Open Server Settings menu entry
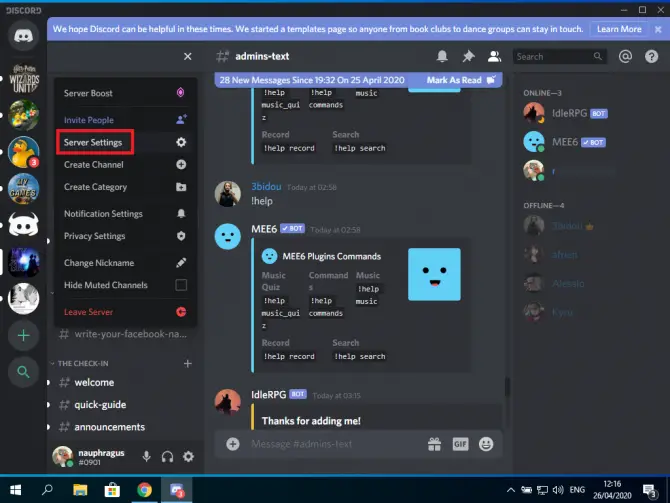This screenshot has height=503, width=670. (126, 142)
